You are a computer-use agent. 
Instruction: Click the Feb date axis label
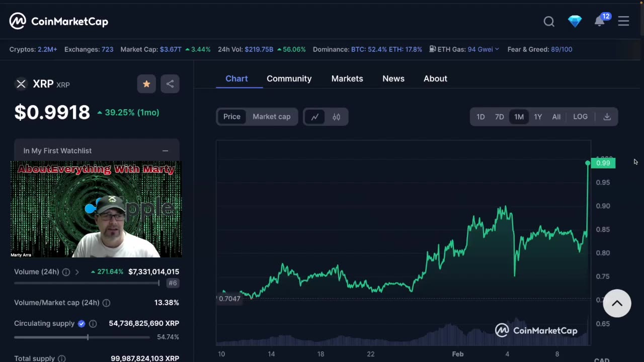click(457, 354)
